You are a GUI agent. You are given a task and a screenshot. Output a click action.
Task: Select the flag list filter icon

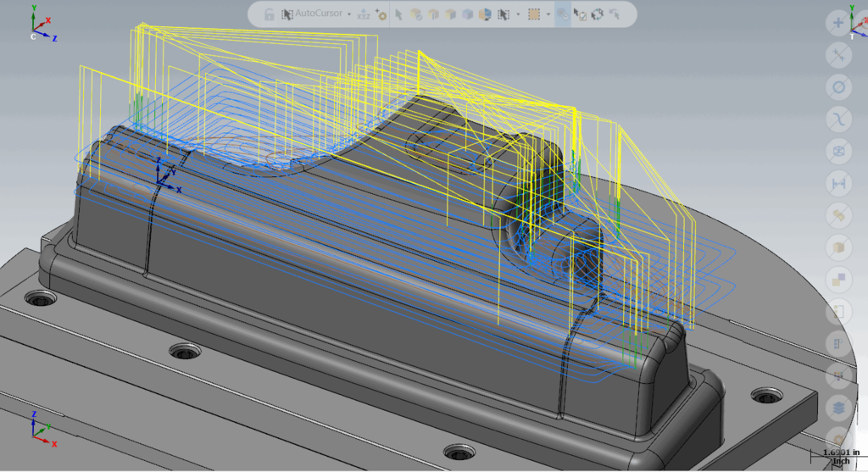[x=838, y=344]
